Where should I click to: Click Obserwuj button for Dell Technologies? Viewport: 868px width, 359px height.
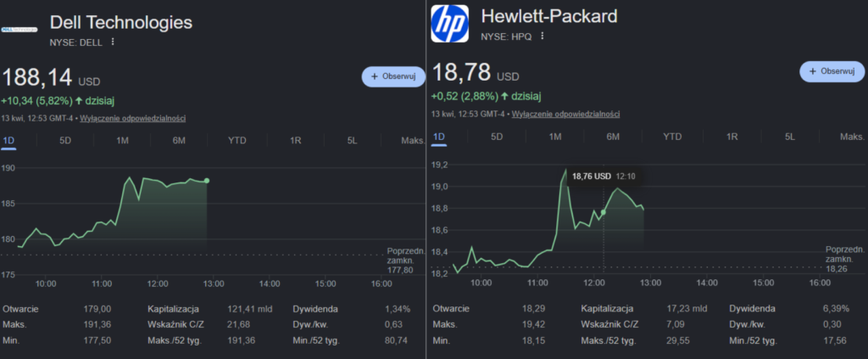[393, 76]
